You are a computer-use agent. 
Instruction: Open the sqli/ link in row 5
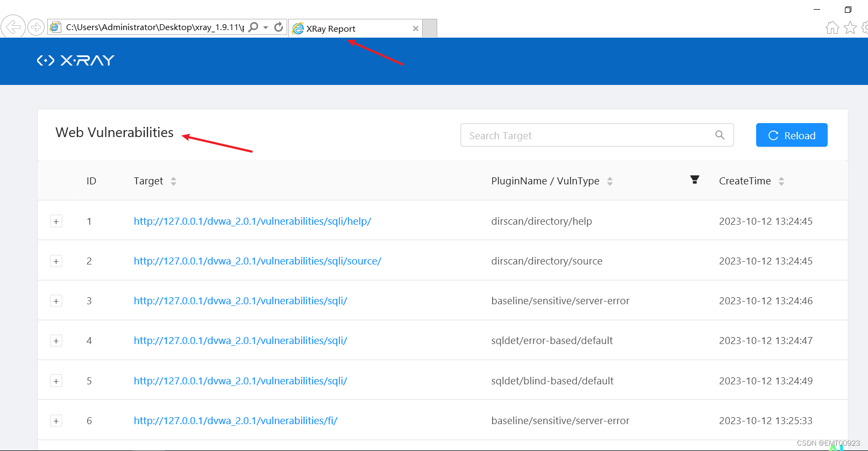240,381
